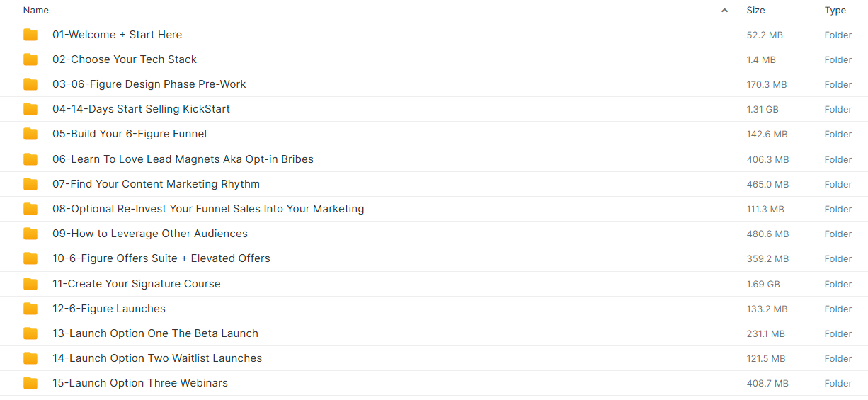Sort items by the Type column header
The image size is (868, 400).
[835, 11]
